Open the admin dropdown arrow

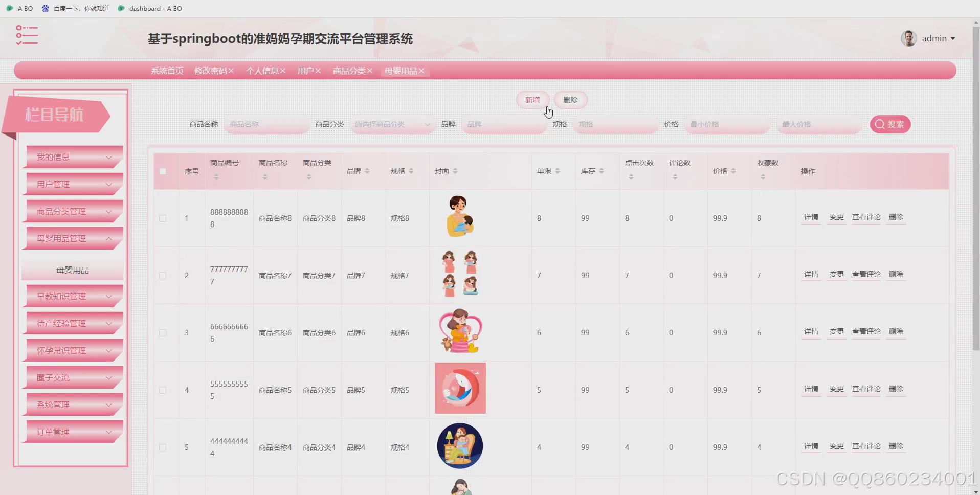coord(953,39)
